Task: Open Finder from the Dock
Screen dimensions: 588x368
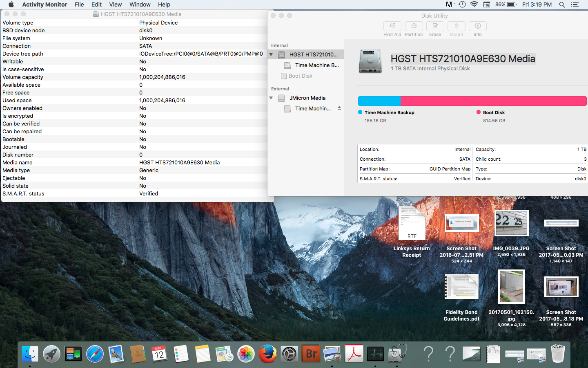Action: point(30,354)
